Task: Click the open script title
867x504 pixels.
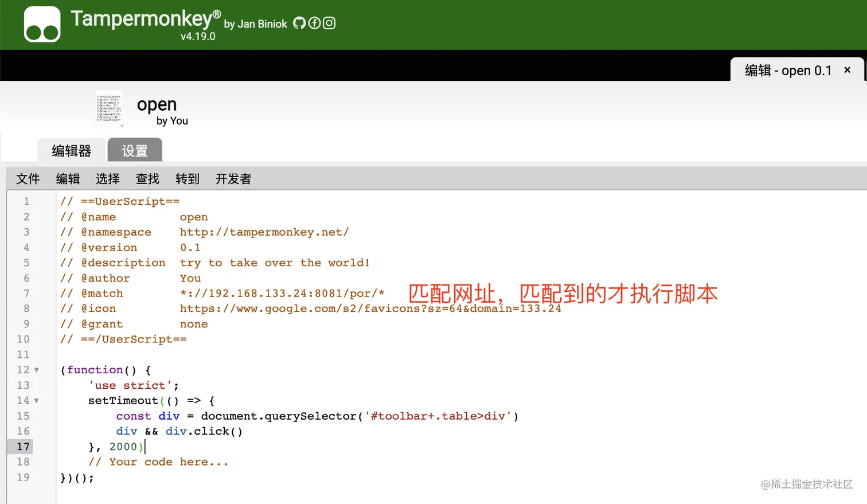Action: tap(157, 104)
